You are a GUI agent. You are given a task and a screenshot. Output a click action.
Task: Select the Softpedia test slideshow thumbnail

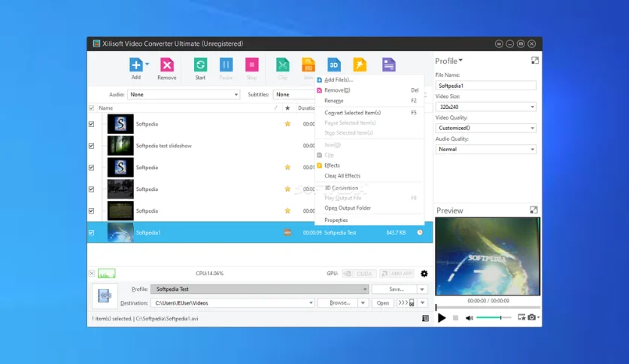120,145
